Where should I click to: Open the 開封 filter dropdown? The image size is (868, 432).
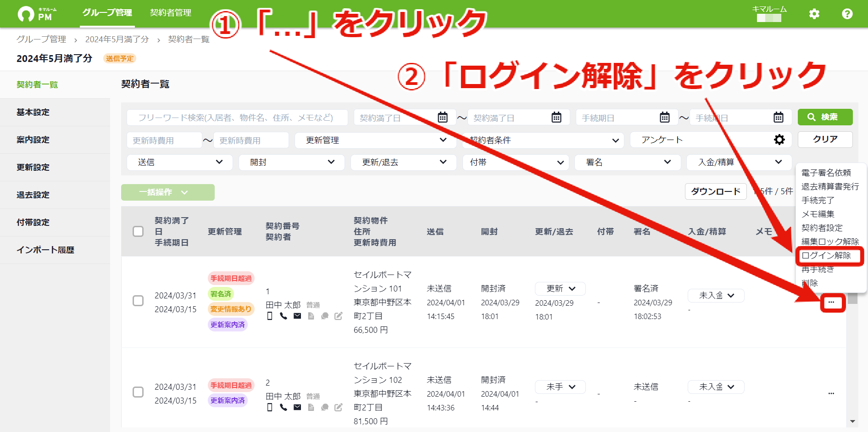[292, 162]
